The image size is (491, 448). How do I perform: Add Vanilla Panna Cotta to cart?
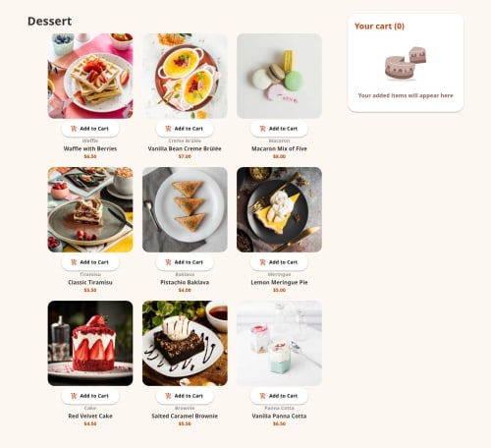279,396
